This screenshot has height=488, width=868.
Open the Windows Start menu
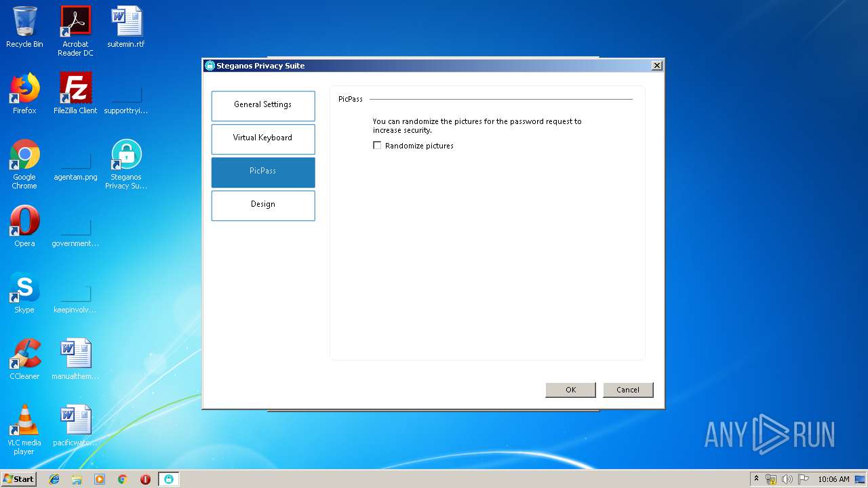[19, 479]
